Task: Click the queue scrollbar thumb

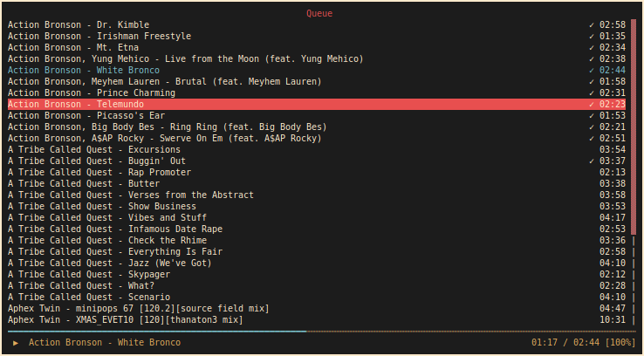Action: click(x=634, y=127)
